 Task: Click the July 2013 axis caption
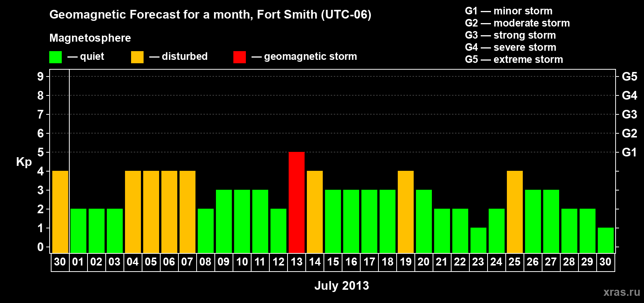pos(342,285)
